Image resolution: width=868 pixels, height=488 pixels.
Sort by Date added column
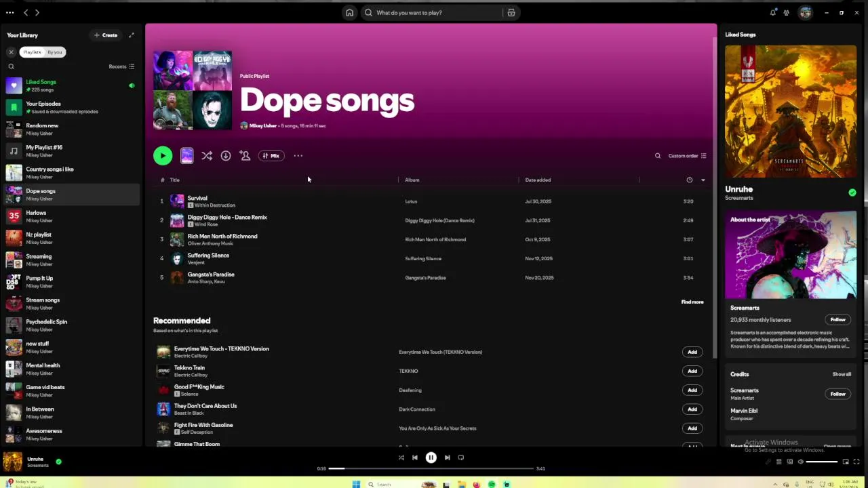(538, 180)
